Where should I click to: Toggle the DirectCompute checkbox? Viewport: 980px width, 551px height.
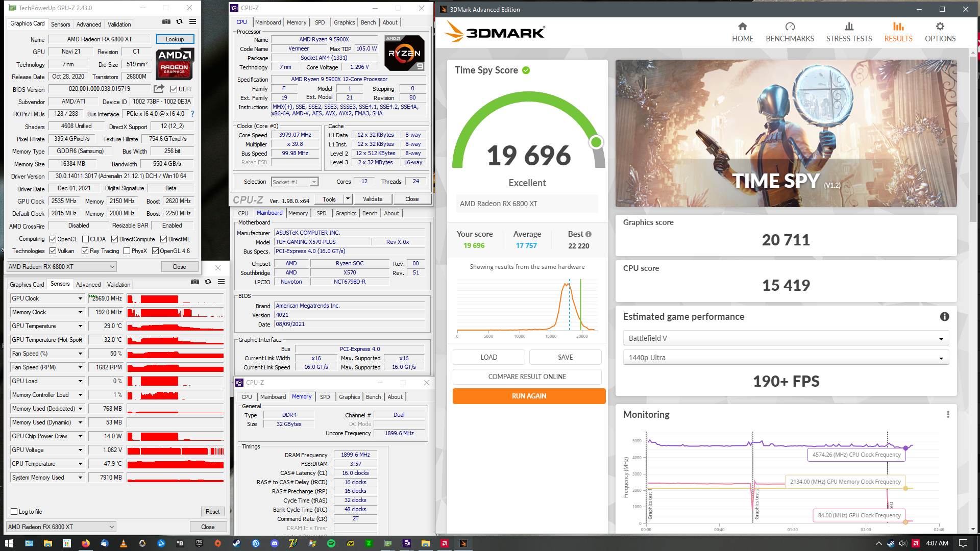coord(114,239)
